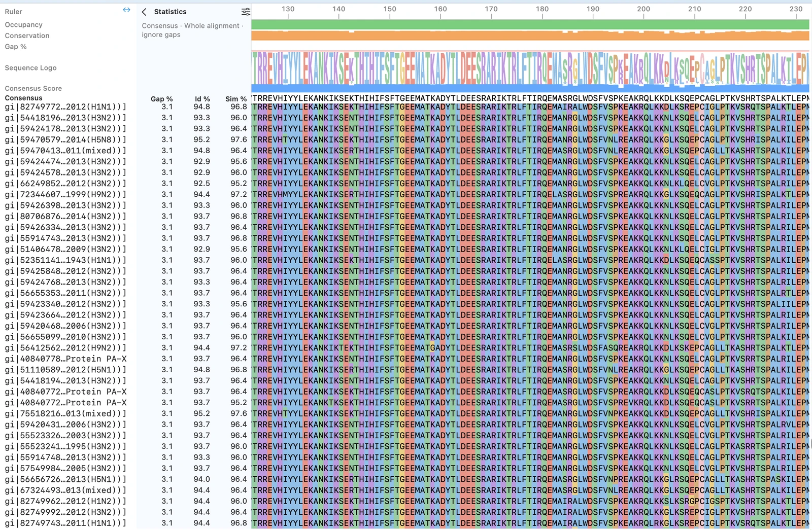Select sequence gi|72344607…1999(H9N2))

[x=65, y=195]
